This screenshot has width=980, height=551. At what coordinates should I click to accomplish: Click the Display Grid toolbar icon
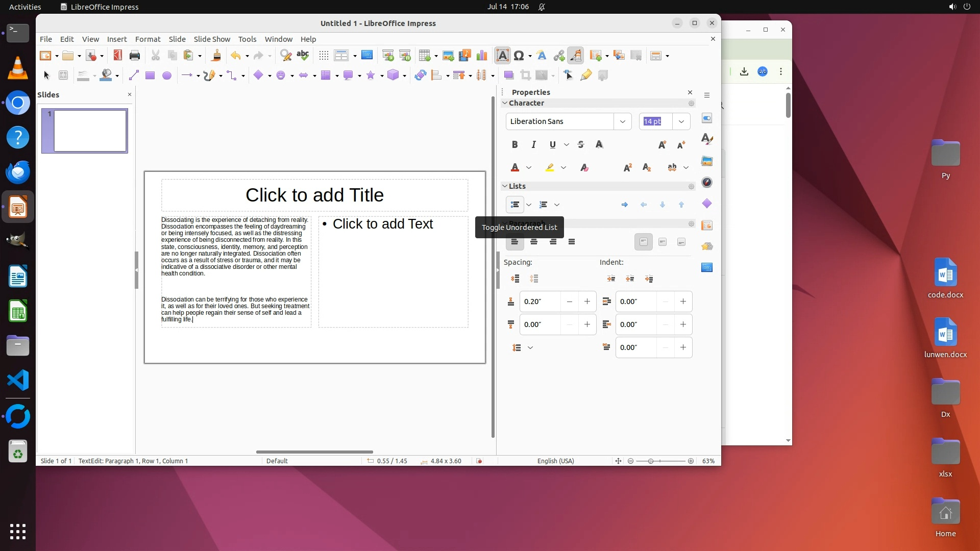pos(324,56)
